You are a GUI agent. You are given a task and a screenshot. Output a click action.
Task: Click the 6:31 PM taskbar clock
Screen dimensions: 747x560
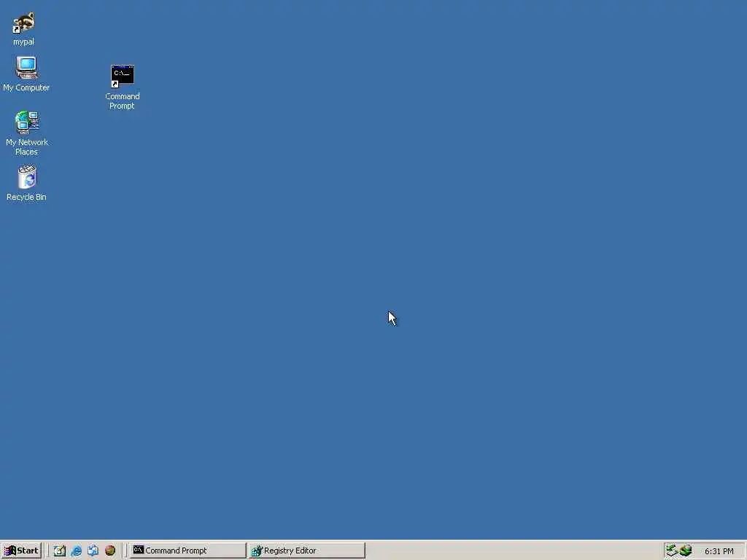point(719,551)
